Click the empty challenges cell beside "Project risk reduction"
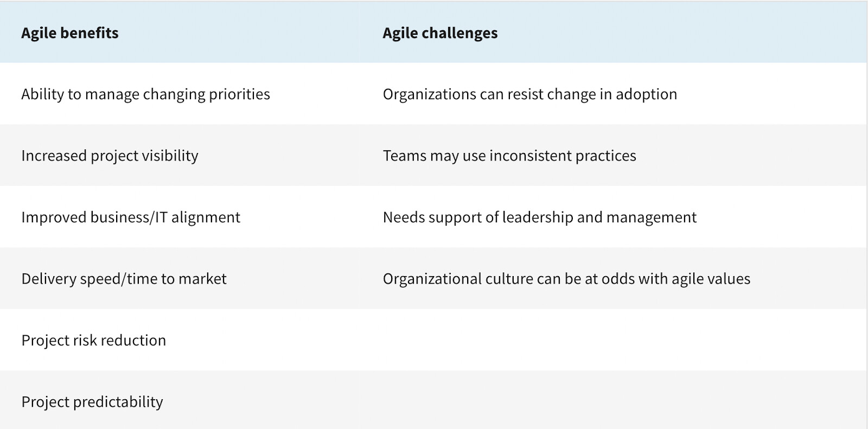The width and height of the screenshot is (868, 429). 612,341
